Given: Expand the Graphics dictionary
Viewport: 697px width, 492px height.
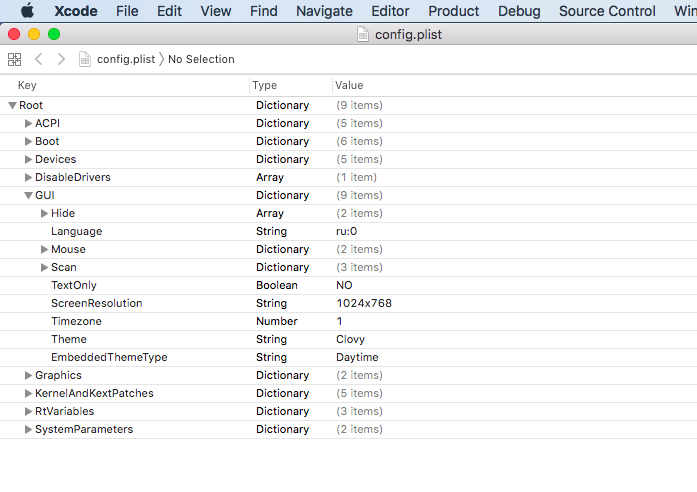Looking at the screenshot, I should [x=28, y=375].
